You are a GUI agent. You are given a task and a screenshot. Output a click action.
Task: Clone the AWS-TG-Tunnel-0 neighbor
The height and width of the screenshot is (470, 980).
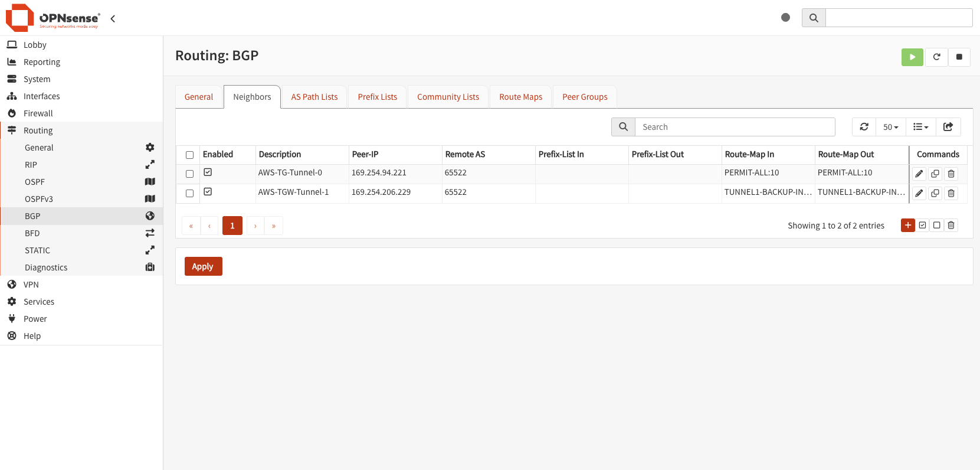[x=935, y=174]
